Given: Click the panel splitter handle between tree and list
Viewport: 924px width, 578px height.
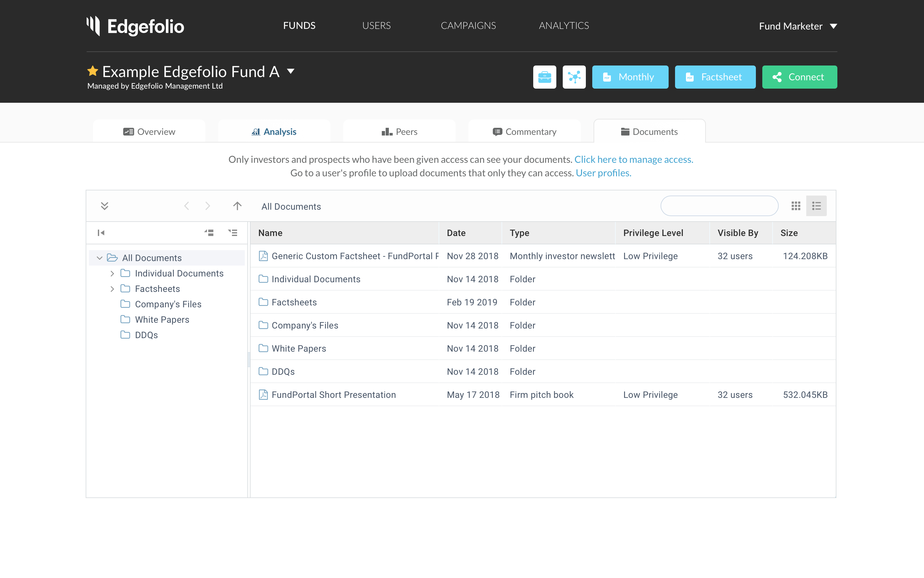Looking at the screenshot, I should click(249, 359).
